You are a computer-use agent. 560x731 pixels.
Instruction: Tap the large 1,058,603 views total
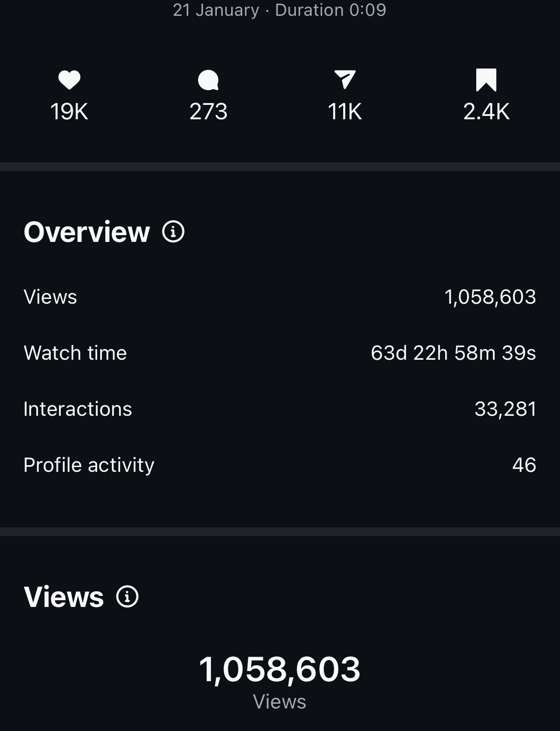280,669
